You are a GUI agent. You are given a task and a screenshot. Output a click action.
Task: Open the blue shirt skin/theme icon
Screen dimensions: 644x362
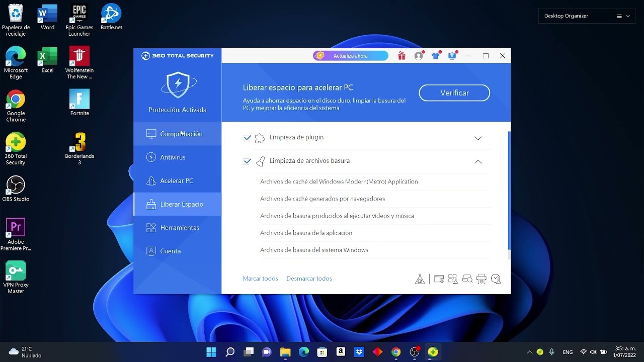tap(436, 56)
